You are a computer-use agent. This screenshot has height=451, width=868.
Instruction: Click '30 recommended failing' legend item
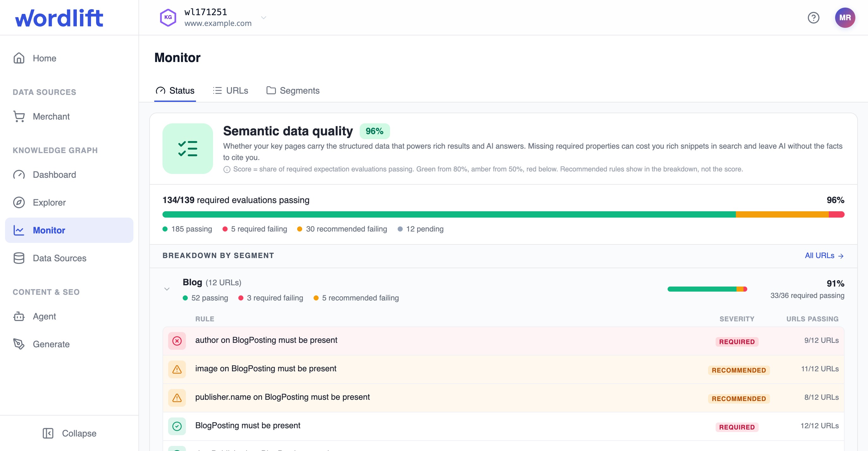tap(342, 229)
